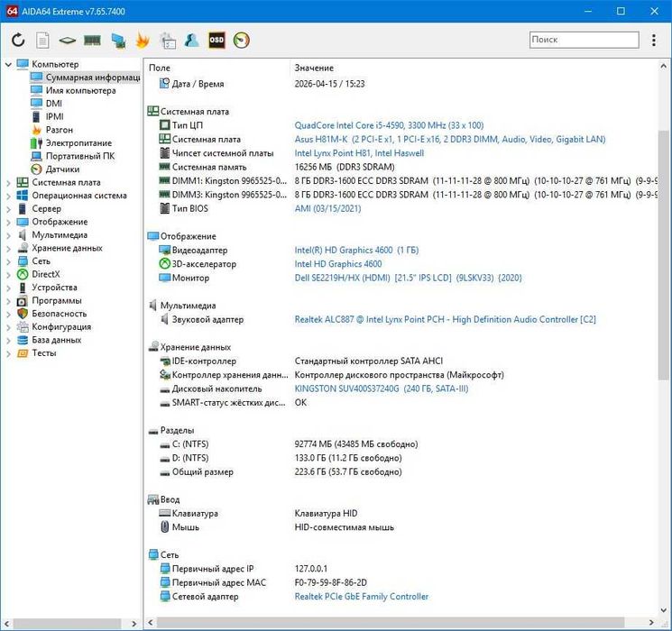Click right pane horizontal scroll-right arrow

[651, 622]
